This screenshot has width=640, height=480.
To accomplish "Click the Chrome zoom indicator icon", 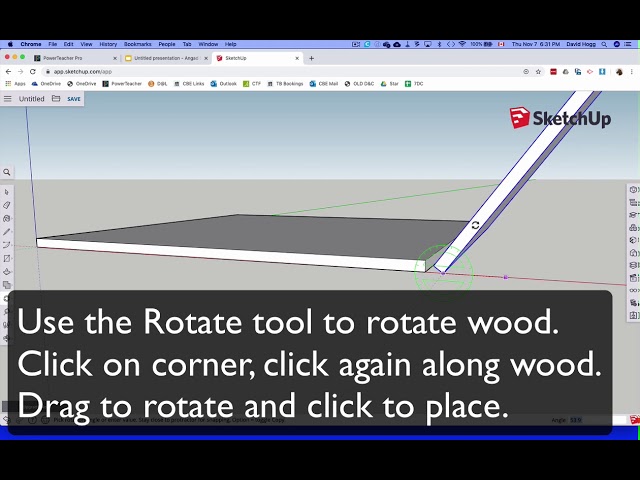I will (x=526, y=72).
